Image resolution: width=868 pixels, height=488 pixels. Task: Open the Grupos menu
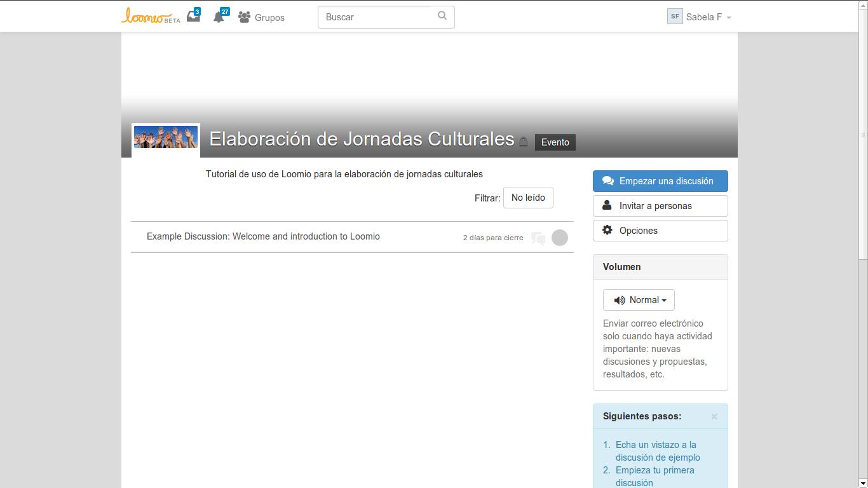pyautogui.click(x=262, y=17)
